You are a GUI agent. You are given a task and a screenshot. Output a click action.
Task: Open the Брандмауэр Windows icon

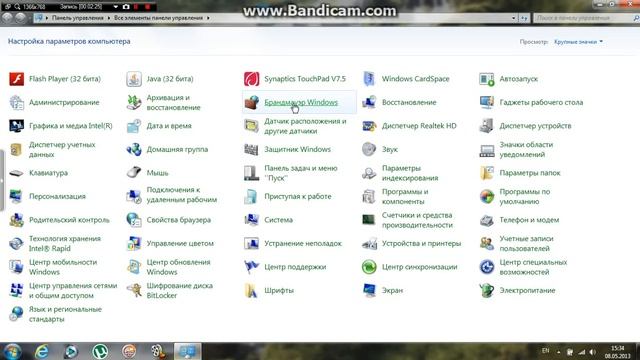pos(251,102)
